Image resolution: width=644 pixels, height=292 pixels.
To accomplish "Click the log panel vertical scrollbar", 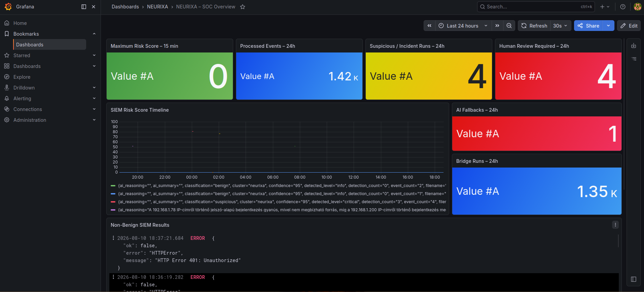I will (618, 241).
